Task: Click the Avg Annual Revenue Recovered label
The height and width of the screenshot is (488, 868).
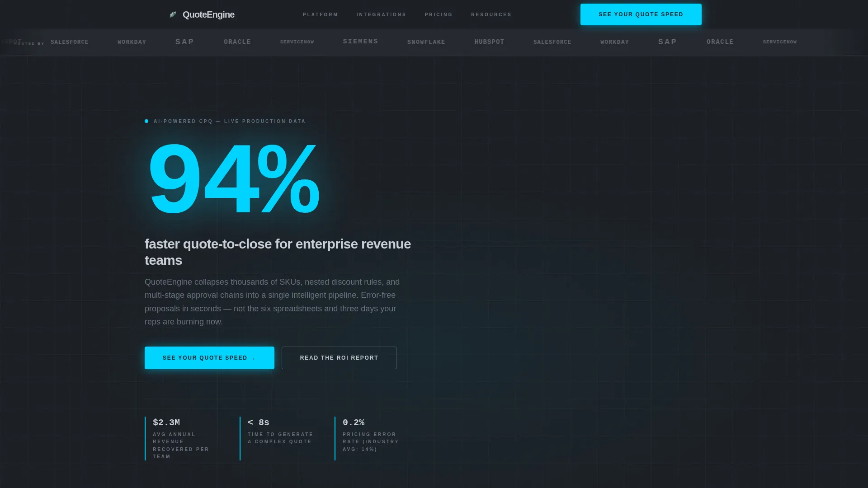Action: 181,446
